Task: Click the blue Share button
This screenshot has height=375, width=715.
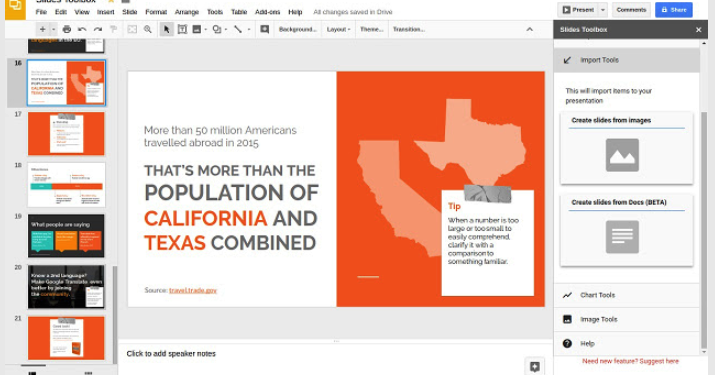Action: point(674,10)
